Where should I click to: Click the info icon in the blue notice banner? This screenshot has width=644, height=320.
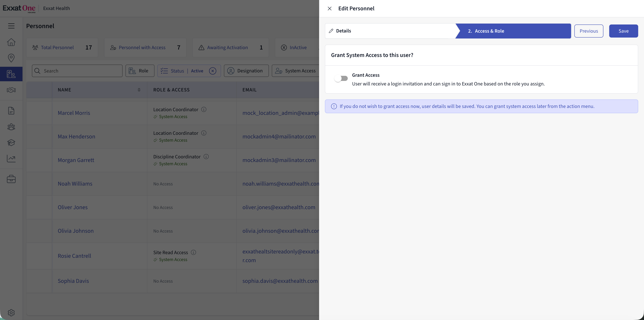click(x=334, y=106)
